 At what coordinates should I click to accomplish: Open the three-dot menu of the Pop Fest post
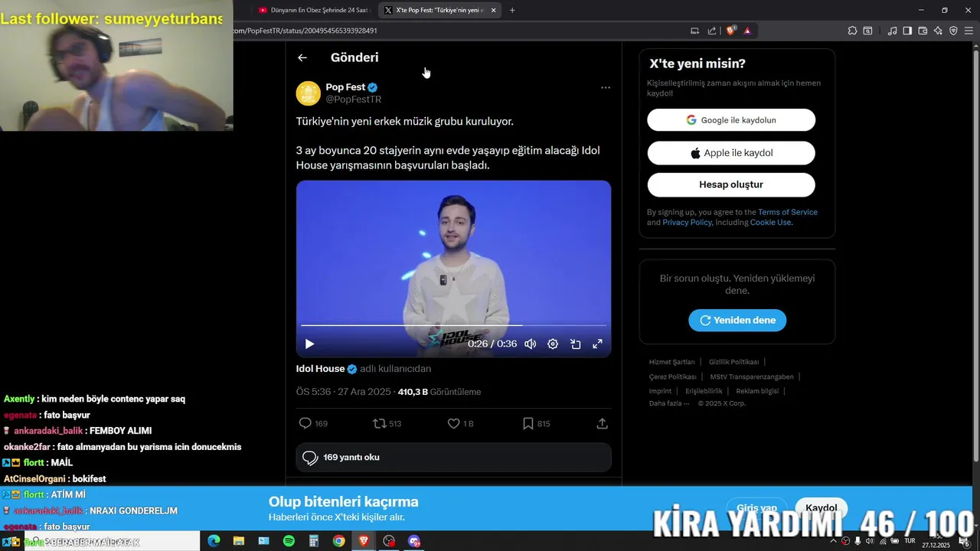(x=606, y=87)
